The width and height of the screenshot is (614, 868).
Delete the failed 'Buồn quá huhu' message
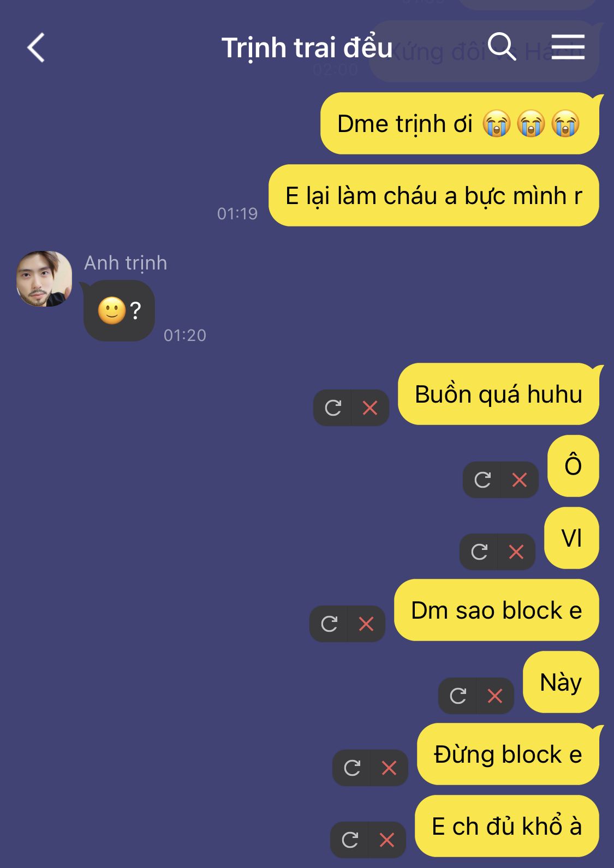click(x=370, y=408)
